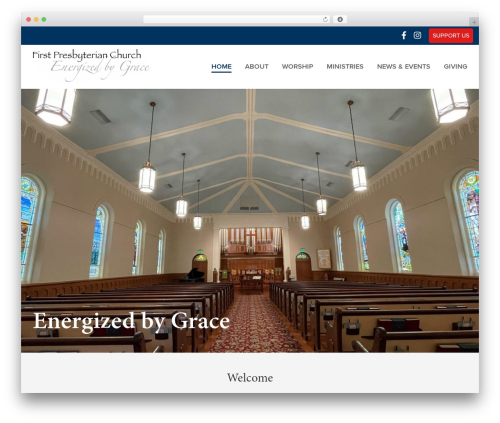The width and height of the screenshot is (500, 423).
Task: Open the Giving menu item
Action: [455, 66]
